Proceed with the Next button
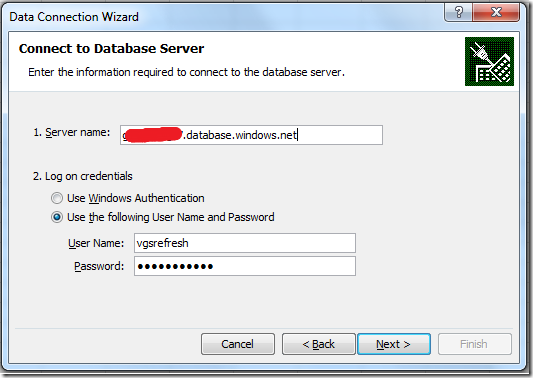The height and width of the screenshot is (378, 533). (x=394, y=344)
